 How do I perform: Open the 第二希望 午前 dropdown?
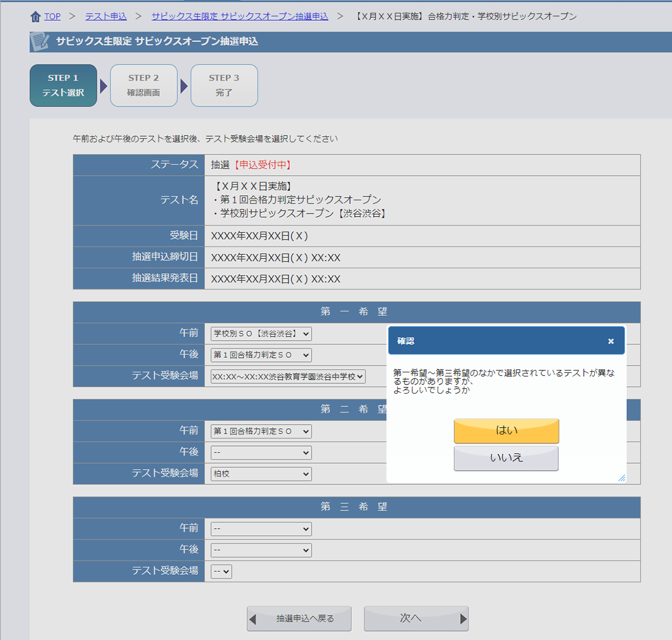pyautogui.click(x=261, y=431)
